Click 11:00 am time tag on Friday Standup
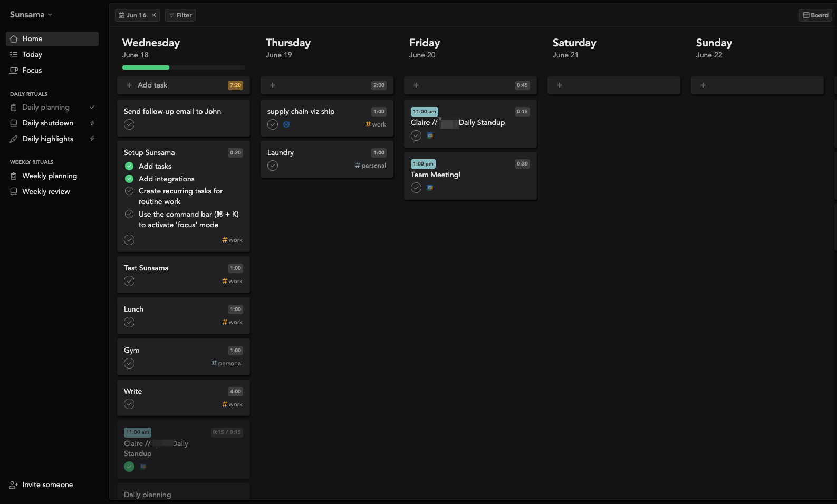837x504 pixels. (x=425, y=112)
